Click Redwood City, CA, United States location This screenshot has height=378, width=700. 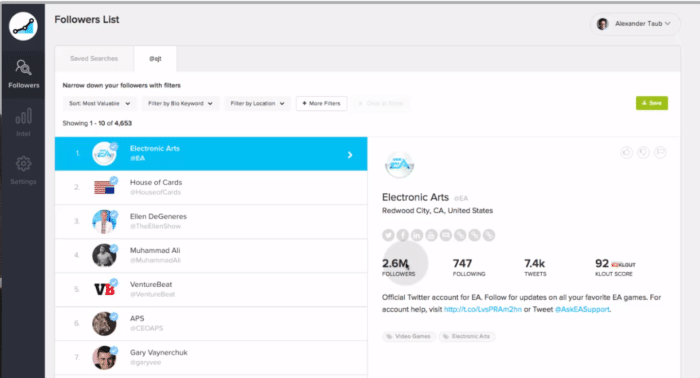point(438,211)
